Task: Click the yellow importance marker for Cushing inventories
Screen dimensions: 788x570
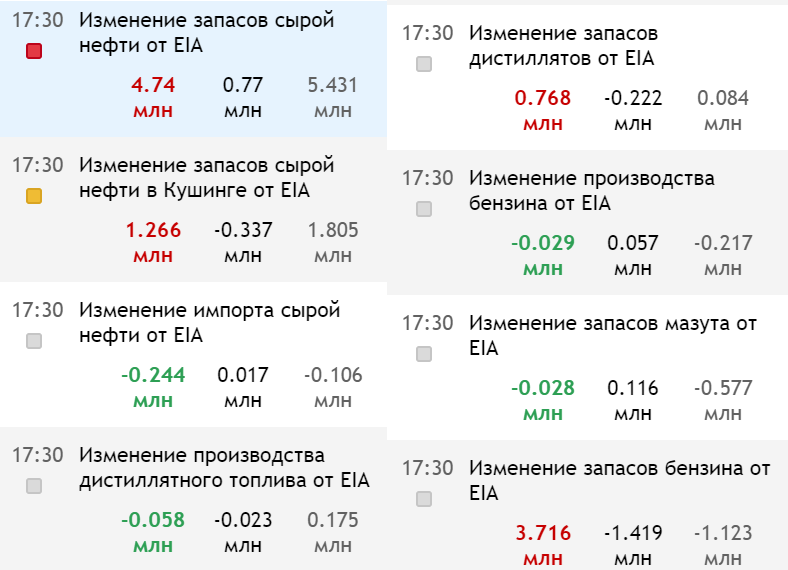Action: 34,196
